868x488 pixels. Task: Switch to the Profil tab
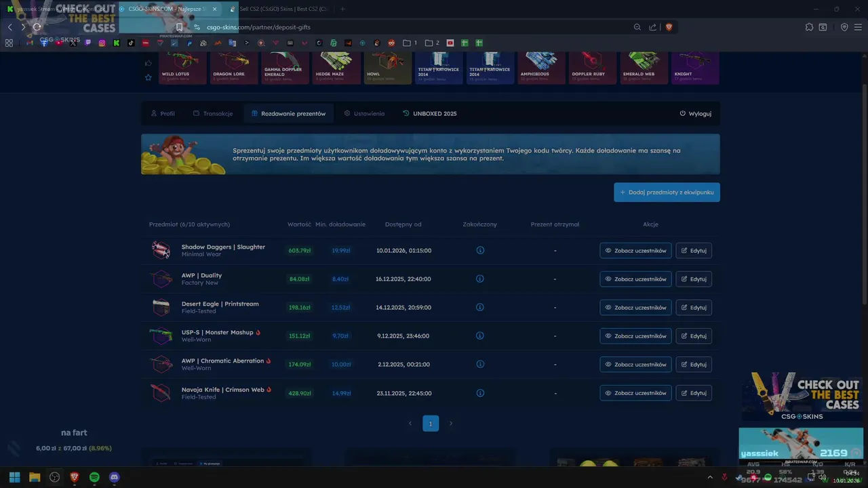[x=163, y=113]
